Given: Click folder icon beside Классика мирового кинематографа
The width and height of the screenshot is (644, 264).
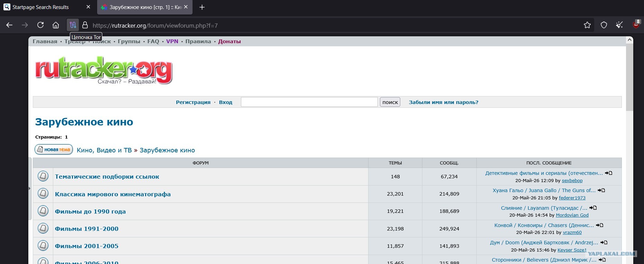Looking at the screenshot, I should pos(43,194).
